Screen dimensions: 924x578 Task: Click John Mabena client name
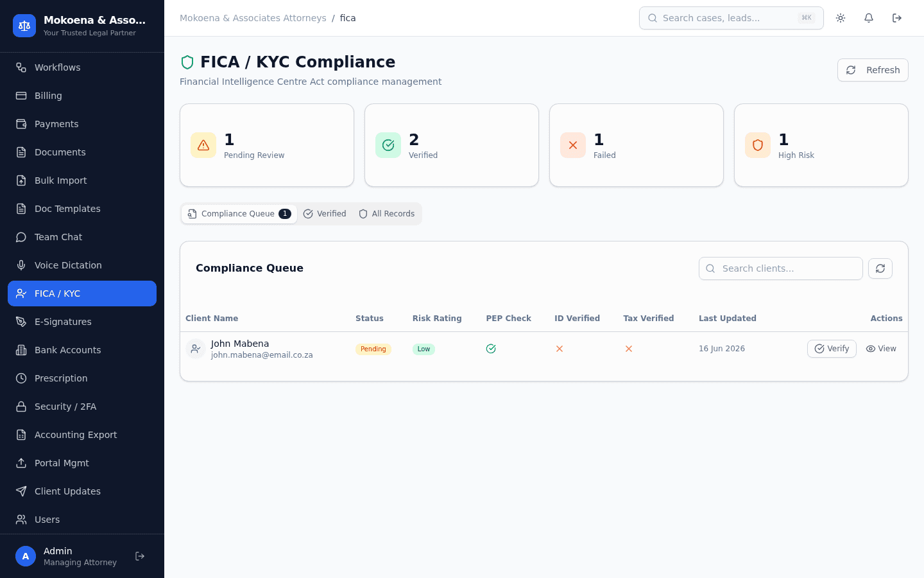point(240,344)
